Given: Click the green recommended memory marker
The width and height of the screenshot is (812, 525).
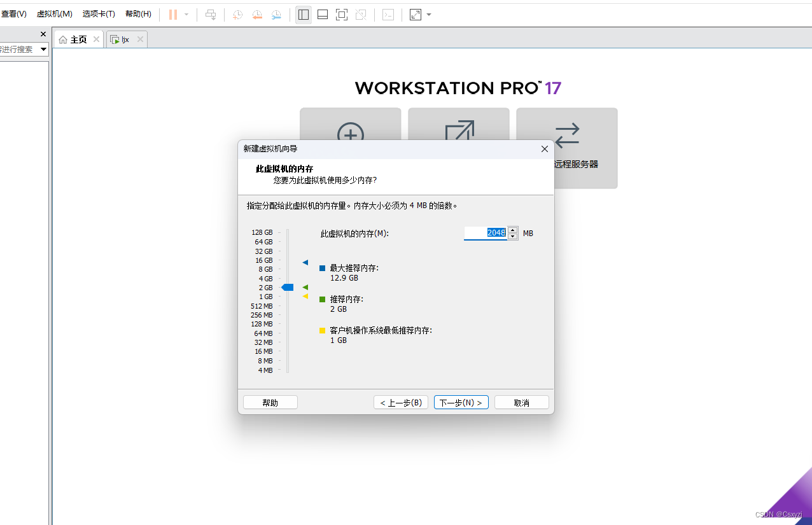Looking at the screenshot, I should [x=305, y=288].
